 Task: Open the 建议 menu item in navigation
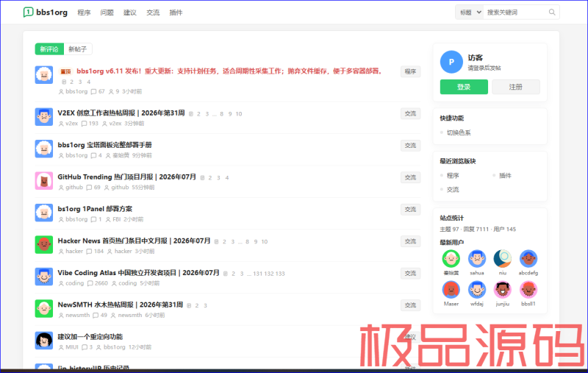(x=130, y=13)
